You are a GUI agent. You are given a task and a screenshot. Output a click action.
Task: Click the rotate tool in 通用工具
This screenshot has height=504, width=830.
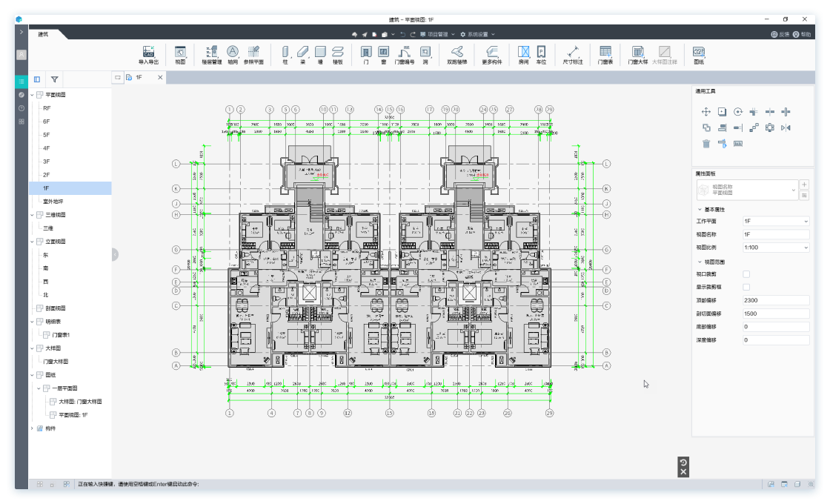pyautogui.click(x=738, y=112)
